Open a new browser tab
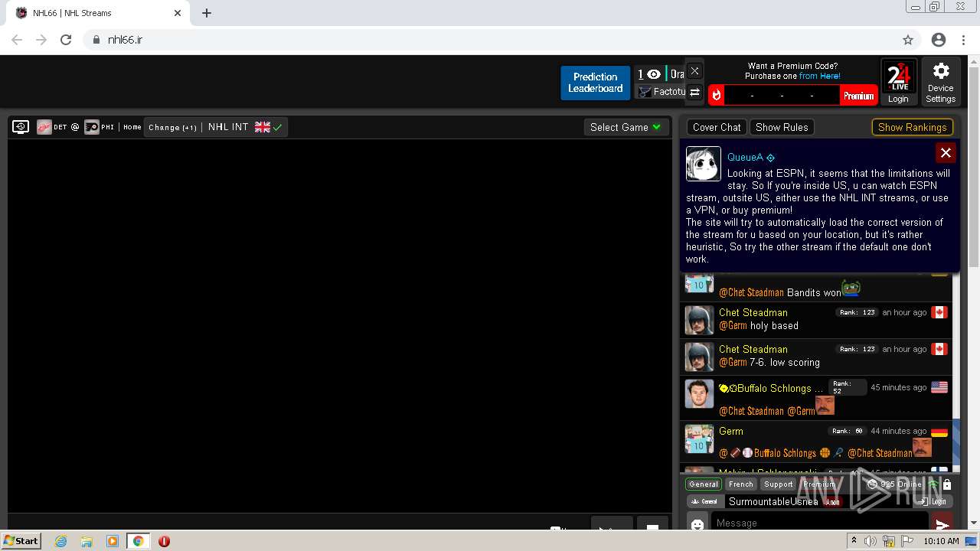The height and width of the screenshot is (551, 980). 207,13
